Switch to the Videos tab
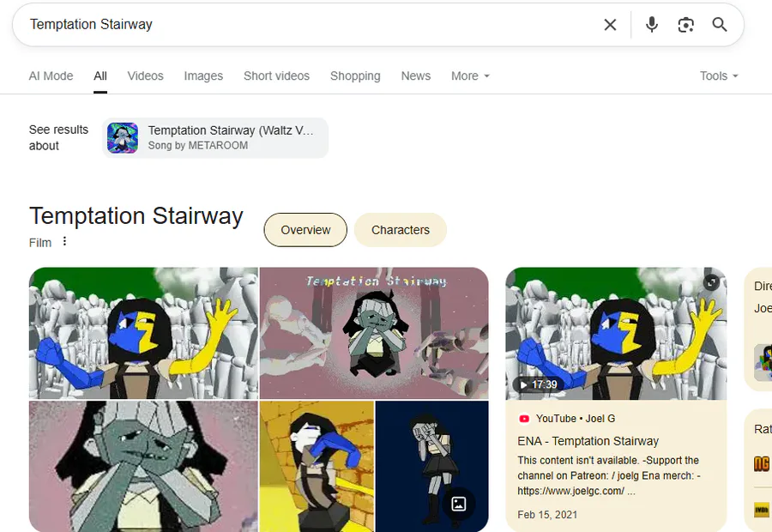772x532 pixels. (145, 76)
